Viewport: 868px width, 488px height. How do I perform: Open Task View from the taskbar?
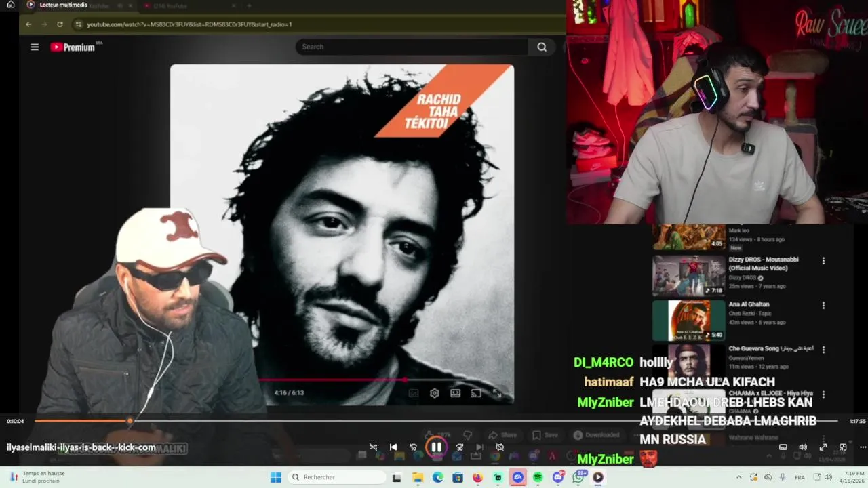[397, 477]
